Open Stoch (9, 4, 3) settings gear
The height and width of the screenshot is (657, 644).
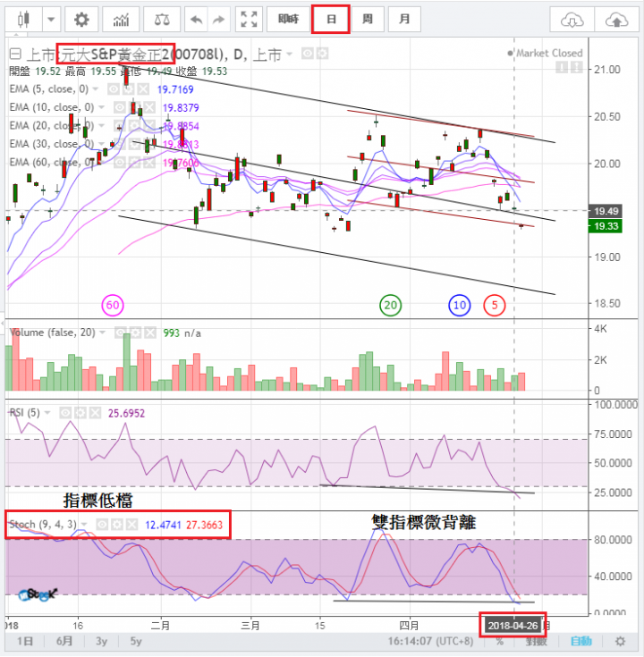pos(117,525)
